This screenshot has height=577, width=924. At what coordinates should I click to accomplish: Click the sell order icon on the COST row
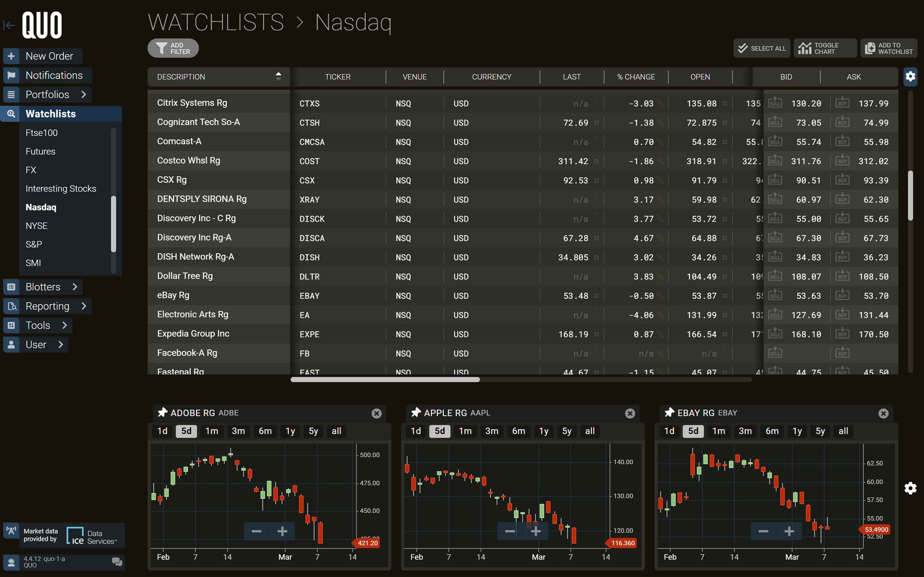(x=775, y=161)
